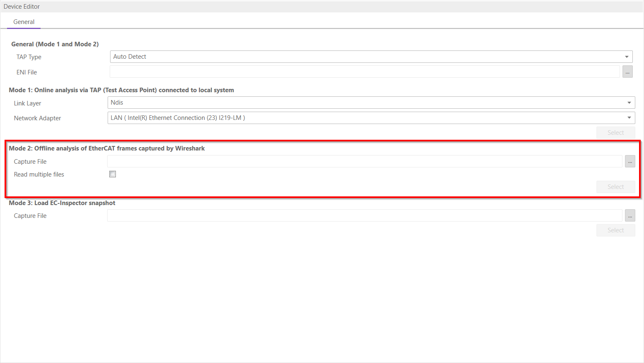Switch to the General tab
This screenshot has height=363, width=644.
(24, 21)
